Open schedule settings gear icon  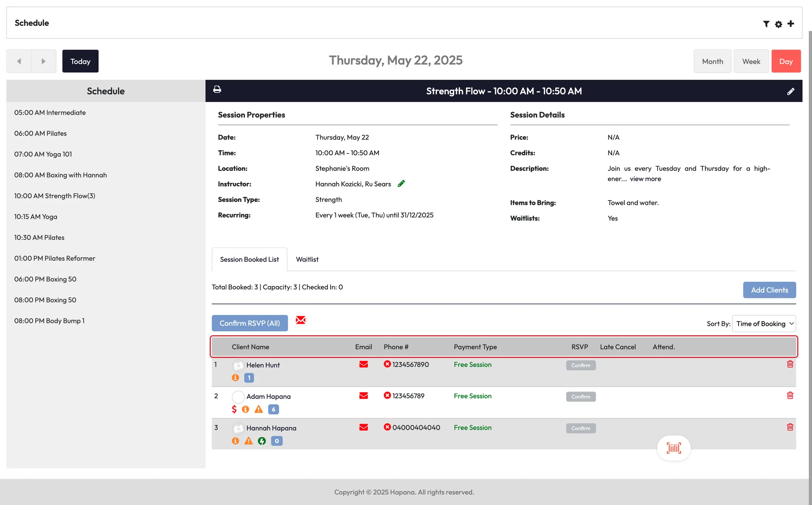coord(778,24)
